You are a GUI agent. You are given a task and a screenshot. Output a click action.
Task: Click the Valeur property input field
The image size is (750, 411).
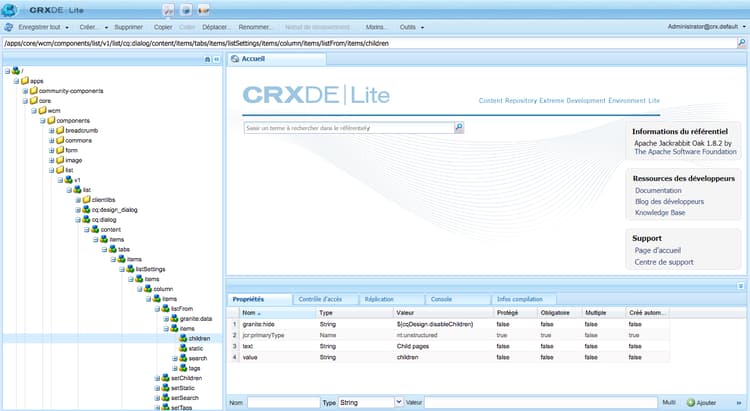coord(540,403)
